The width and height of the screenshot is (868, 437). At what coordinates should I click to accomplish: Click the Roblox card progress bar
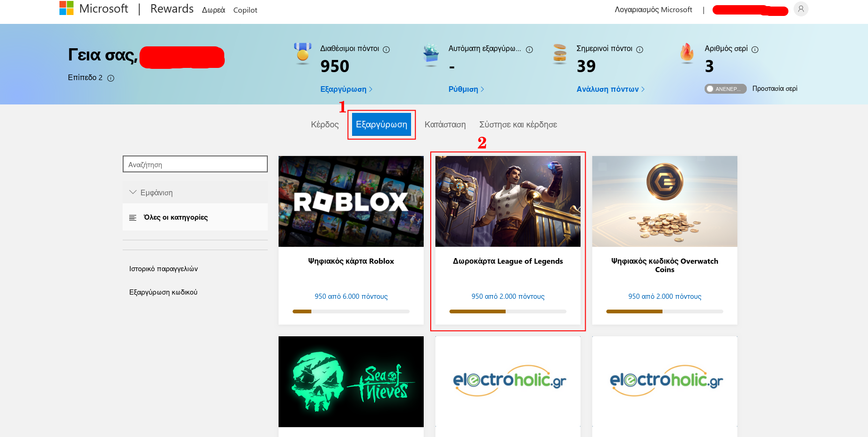(351, 311)
